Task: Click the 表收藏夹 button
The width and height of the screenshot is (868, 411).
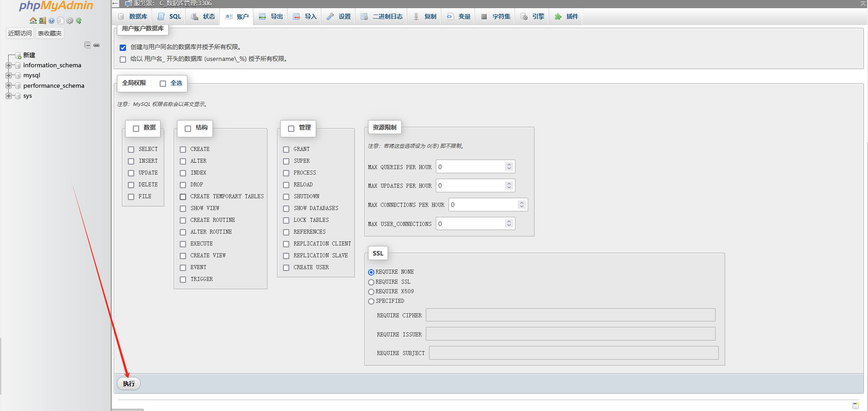Action: [x=50, y=33]
